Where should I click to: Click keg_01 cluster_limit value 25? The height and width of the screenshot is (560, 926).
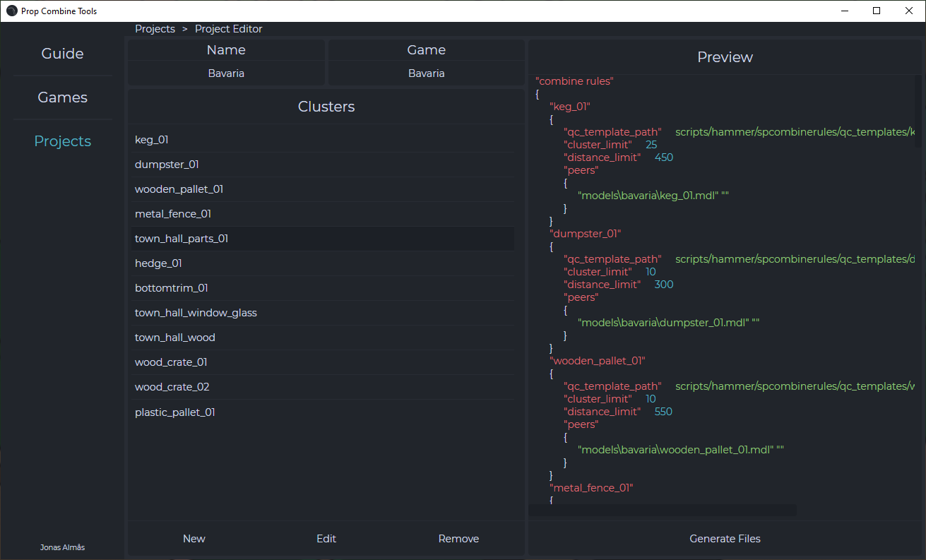[651, 145]
